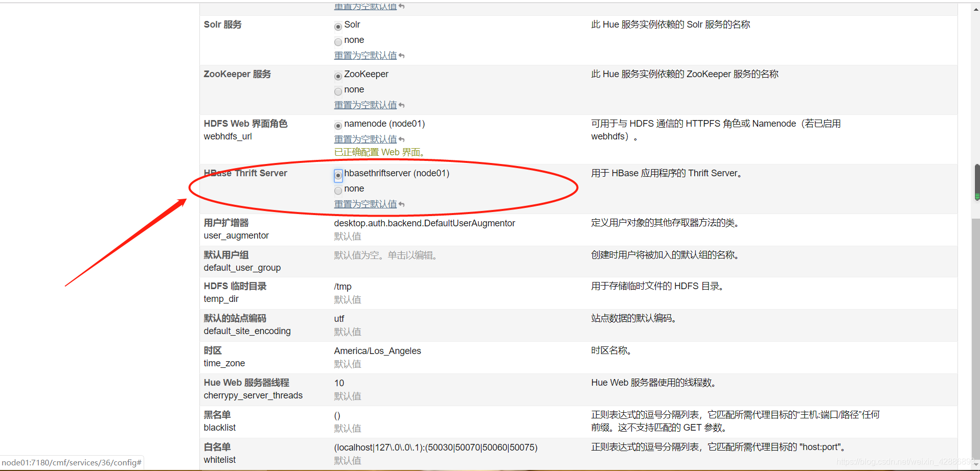The width and height of the screenshot is (980, 471).
Task: Reset HBase Thrift Server to default link
Action: point(366,204)
